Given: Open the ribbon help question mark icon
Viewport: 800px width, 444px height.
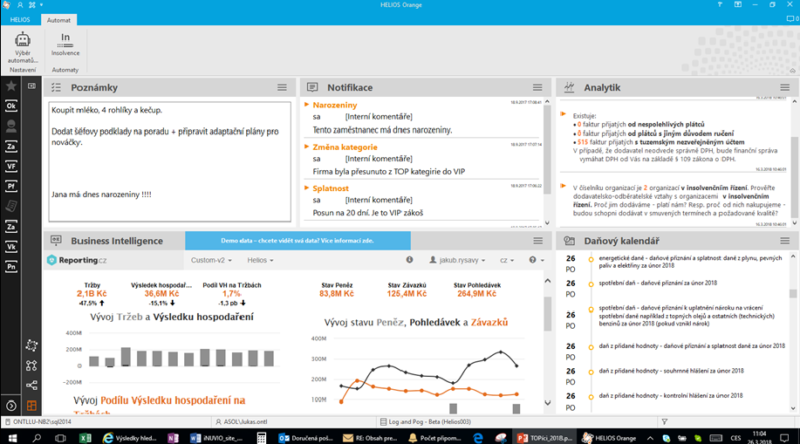Looking at the screenshot, I should pos(720,5).
